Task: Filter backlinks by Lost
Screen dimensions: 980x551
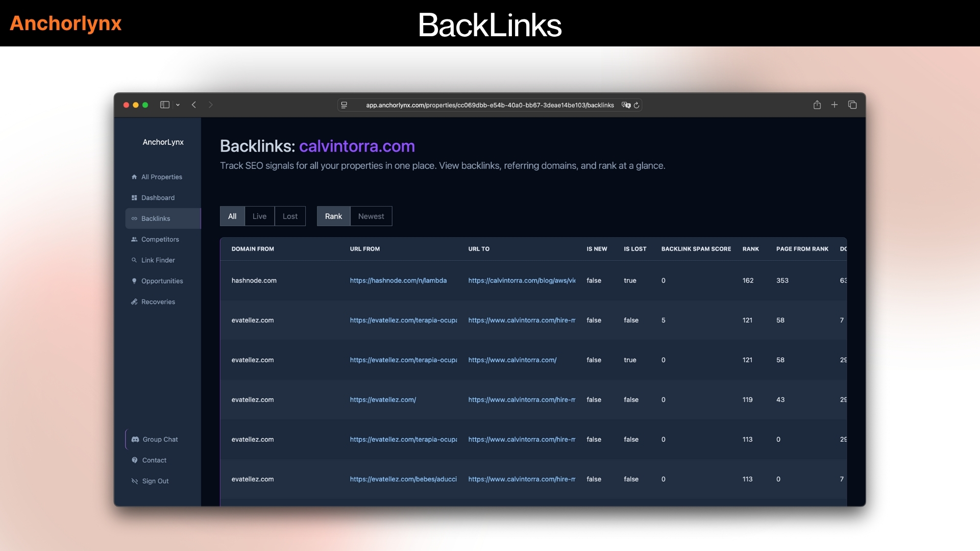Action: click(290, 216)
